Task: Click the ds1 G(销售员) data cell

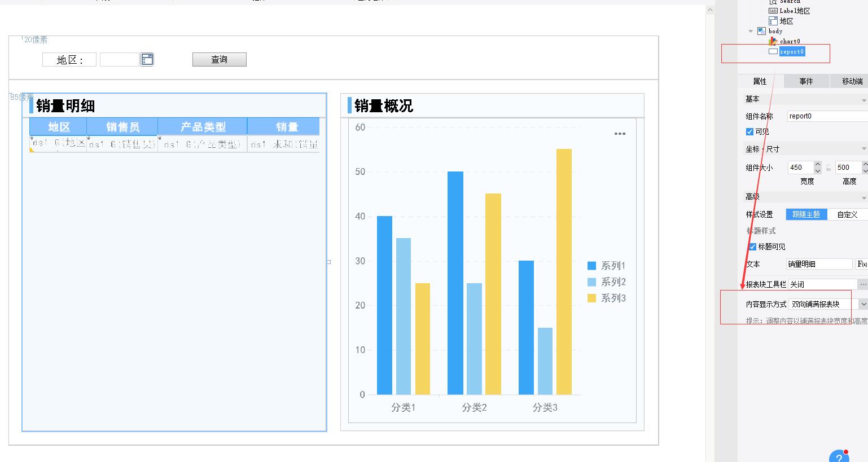Action: click(122, 144)
